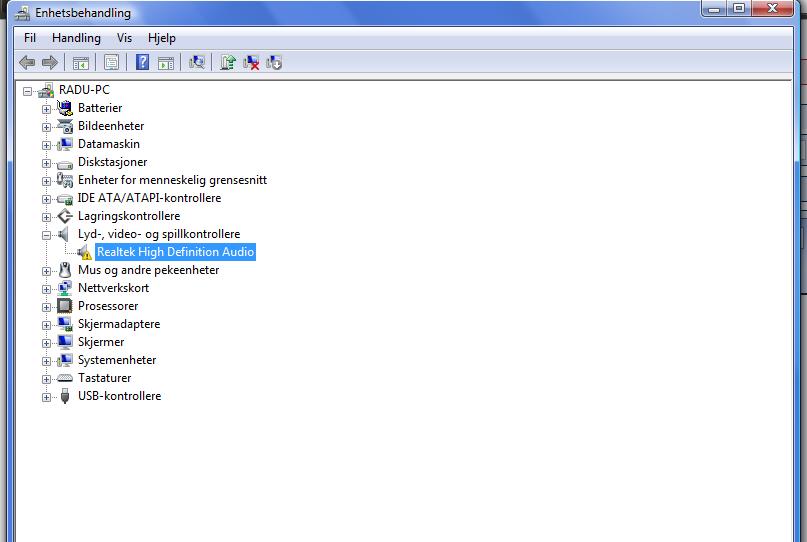Expand Enheter for menneskelig grensesnitt
The height and width of the screenshot is (542, 807).
[46, 181]
